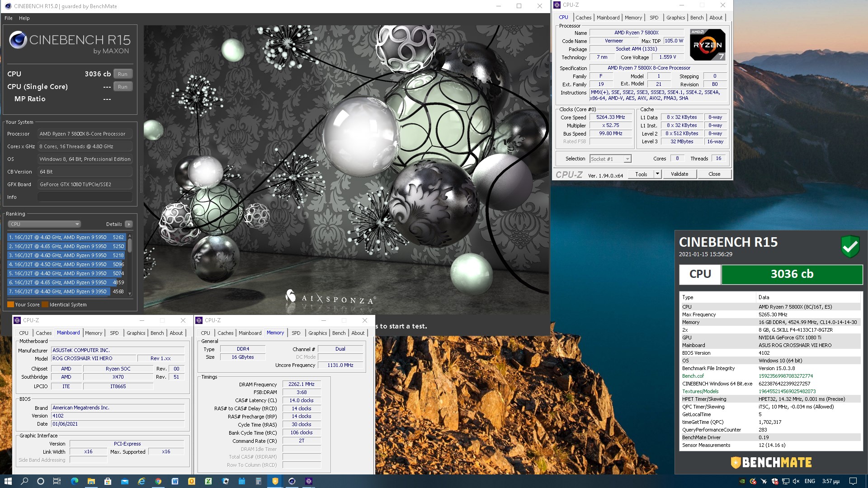The height and width of the screenshot is (488, 868).
Task: Click Max Frequency row in BenchMate
Action: click(x=771, y=314)
